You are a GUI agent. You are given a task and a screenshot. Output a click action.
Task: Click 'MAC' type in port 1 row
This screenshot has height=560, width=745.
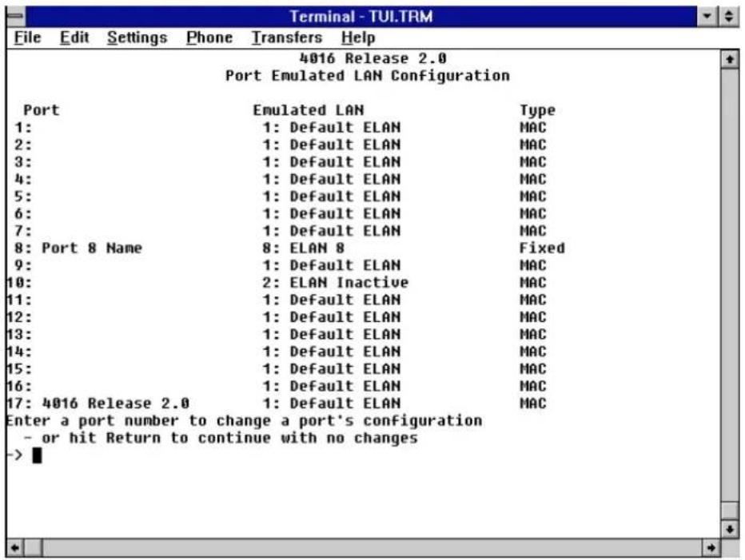pos(533,127)
